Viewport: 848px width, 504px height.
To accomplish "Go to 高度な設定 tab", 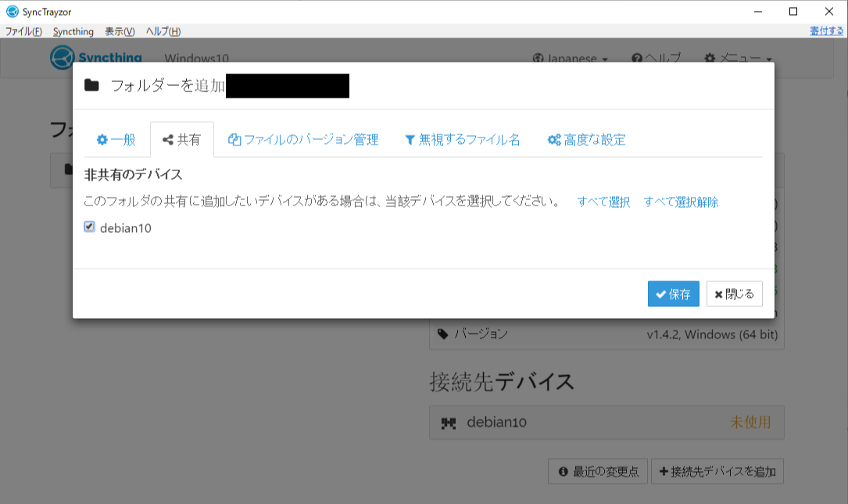I will 587,140.
